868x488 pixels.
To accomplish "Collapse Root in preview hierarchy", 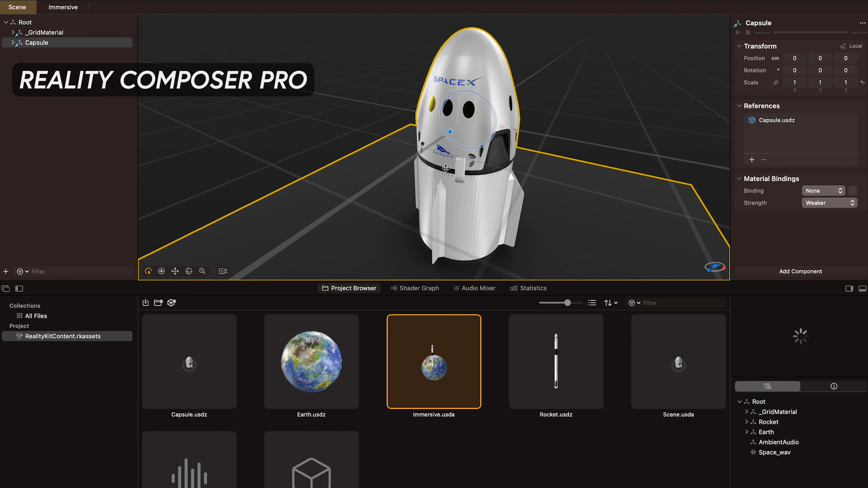I will tap(740, 402).
